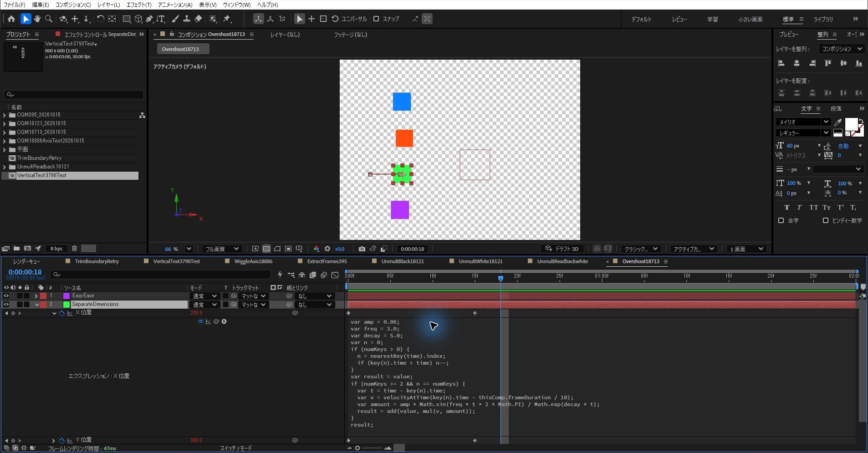The height and width of the screenshot is (453, 868).
Task: Open the レイヤーを整列 コンポジション dropdown
Action: tap(842, 49)
